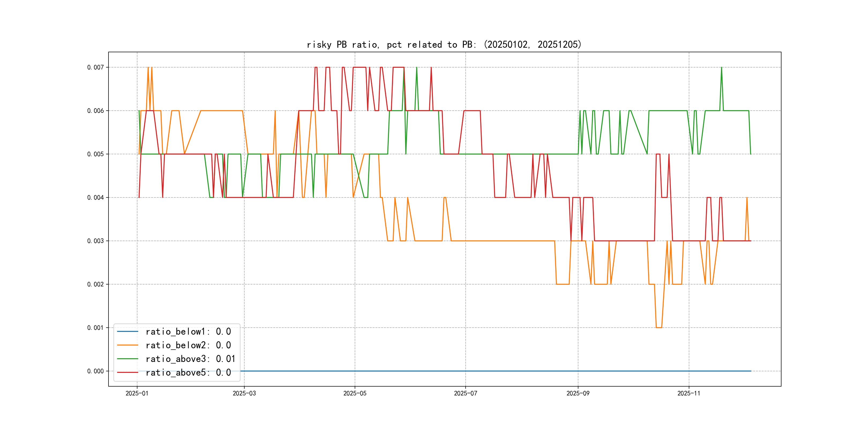Click the red legend line swatch
This screenshot has width=868, height=434.
coord(127,373)
